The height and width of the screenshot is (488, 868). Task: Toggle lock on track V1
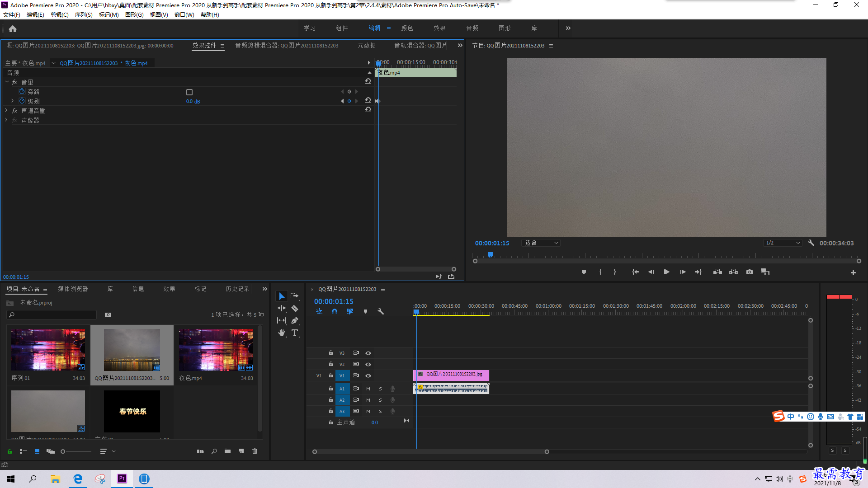331,375
